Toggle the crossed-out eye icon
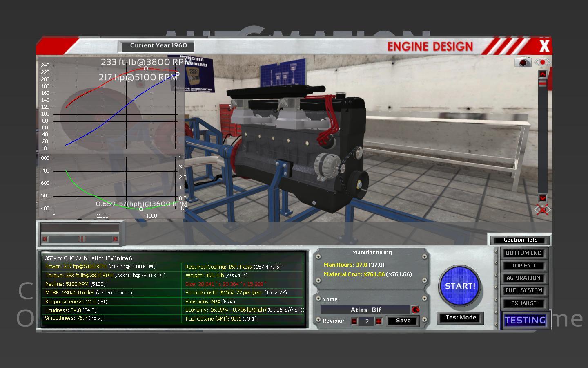The image size is (588, 368). point(542,210)
